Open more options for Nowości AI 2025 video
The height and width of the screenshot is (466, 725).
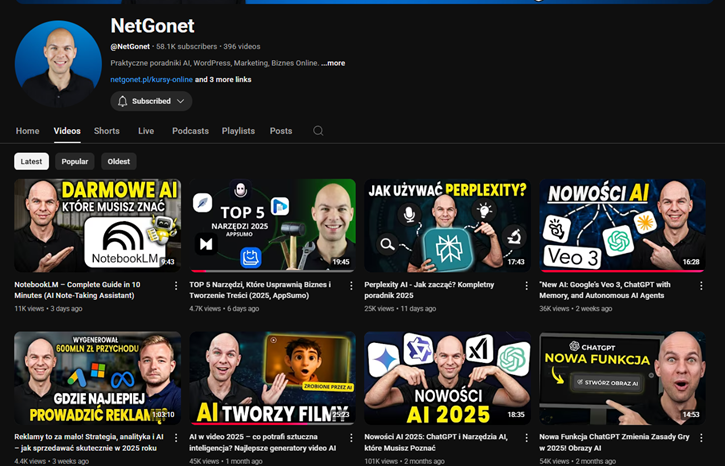point(526,438)
